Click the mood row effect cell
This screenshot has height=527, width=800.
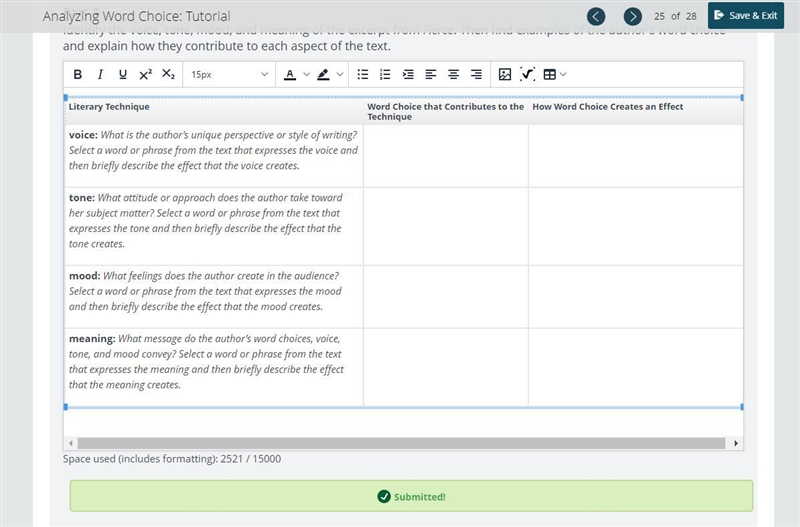pyautogui.click(x=636, y=297)
